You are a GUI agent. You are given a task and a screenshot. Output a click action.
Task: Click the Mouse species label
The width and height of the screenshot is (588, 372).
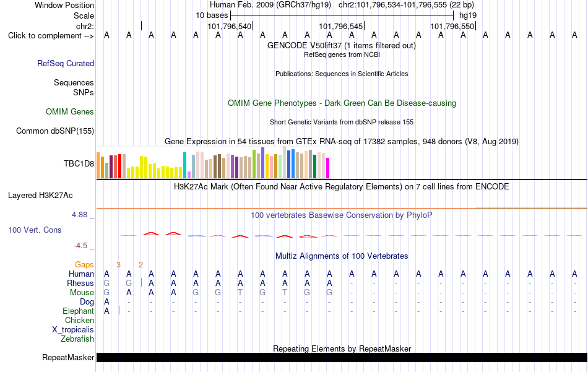(82, 293)
